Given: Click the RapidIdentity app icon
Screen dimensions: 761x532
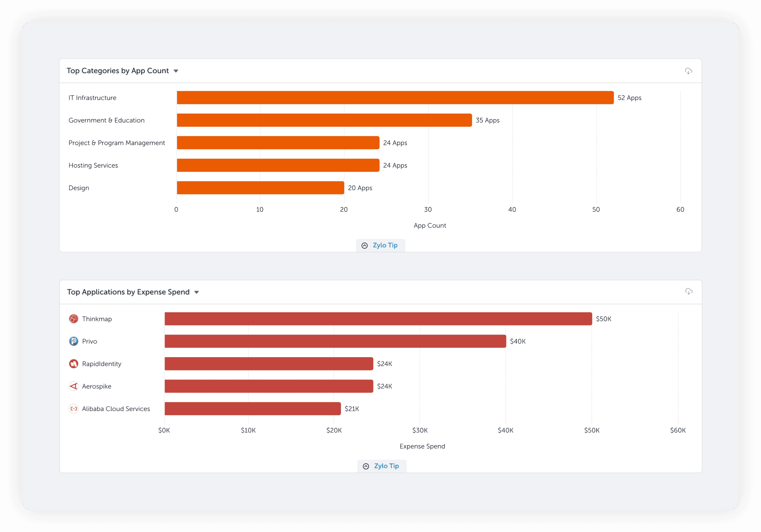Looking at the screenshot, I should click(73, 364).
